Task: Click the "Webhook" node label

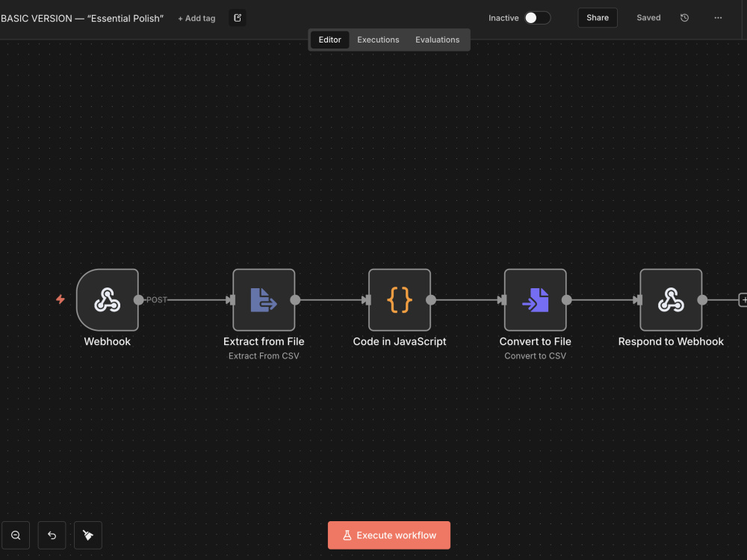Action: tap(107, 341)
